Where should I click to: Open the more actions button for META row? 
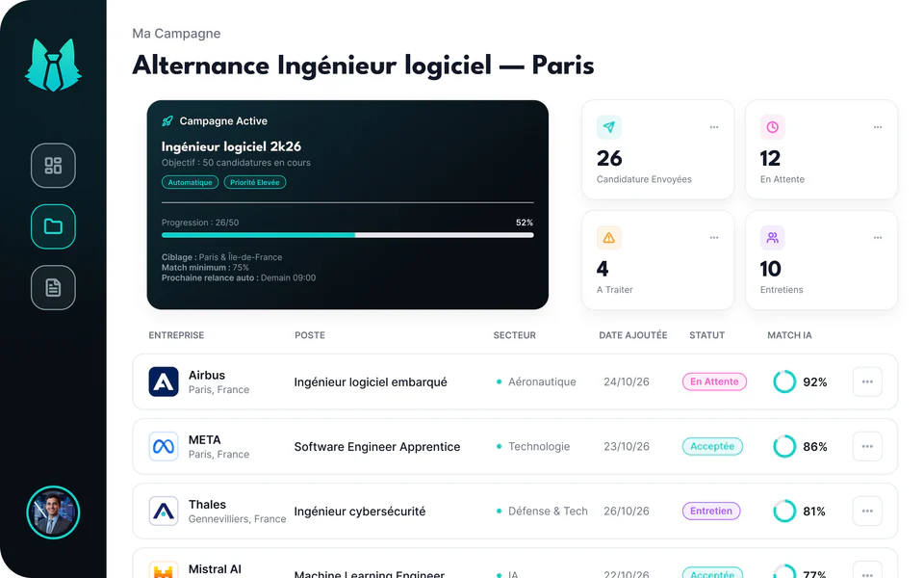pos(867,446)
